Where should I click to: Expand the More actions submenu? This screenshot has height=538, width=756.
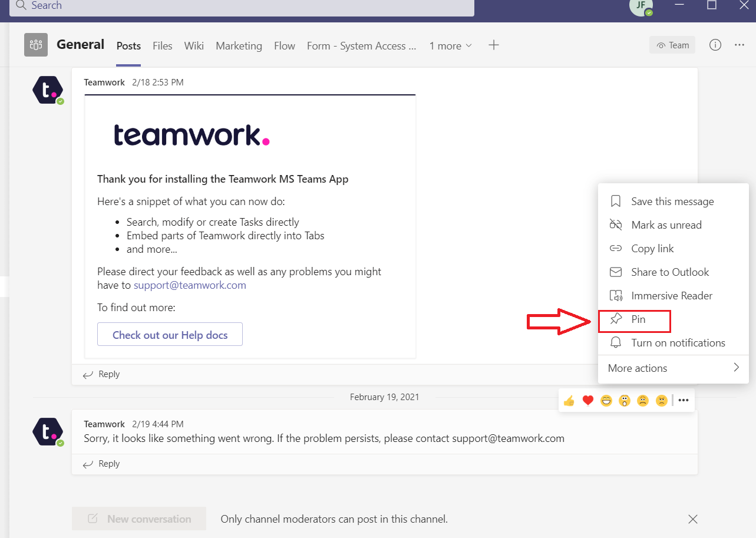(673, 368)
